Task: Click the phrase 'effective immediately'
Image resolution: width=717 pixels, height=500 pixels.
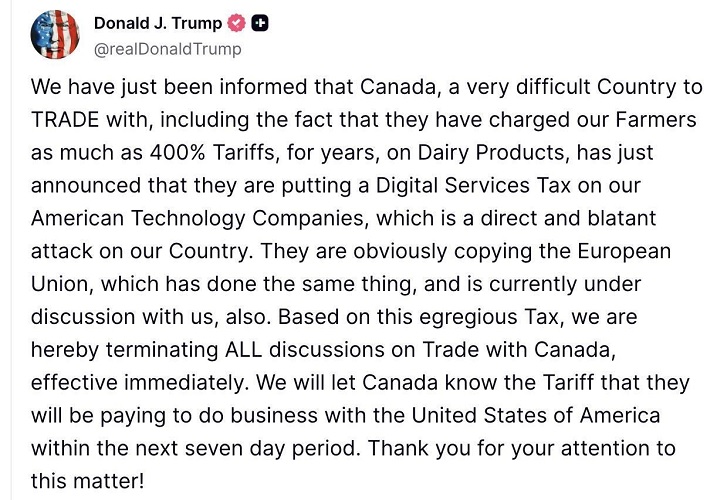Action: tap(138, 382)
